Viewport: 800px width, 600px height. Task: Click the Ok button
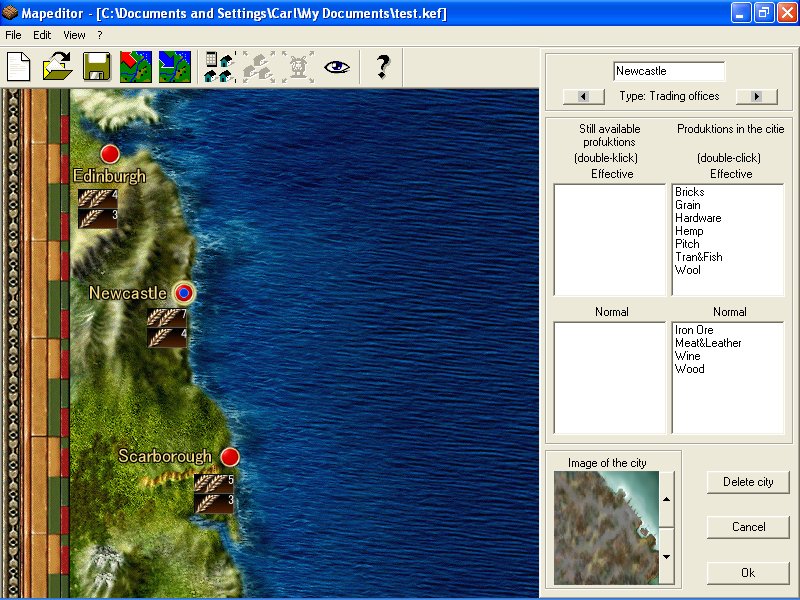748,573
